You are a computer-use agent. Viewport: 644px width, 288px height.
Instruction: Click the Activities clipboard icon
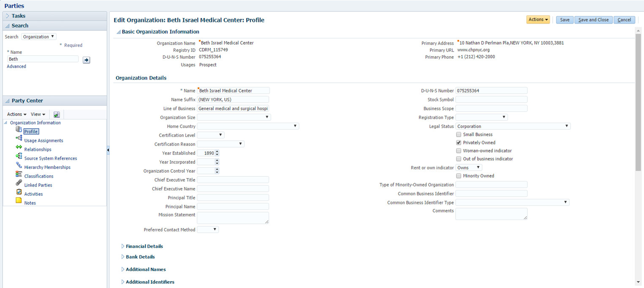pyautogui.click(x=19, y=192)
